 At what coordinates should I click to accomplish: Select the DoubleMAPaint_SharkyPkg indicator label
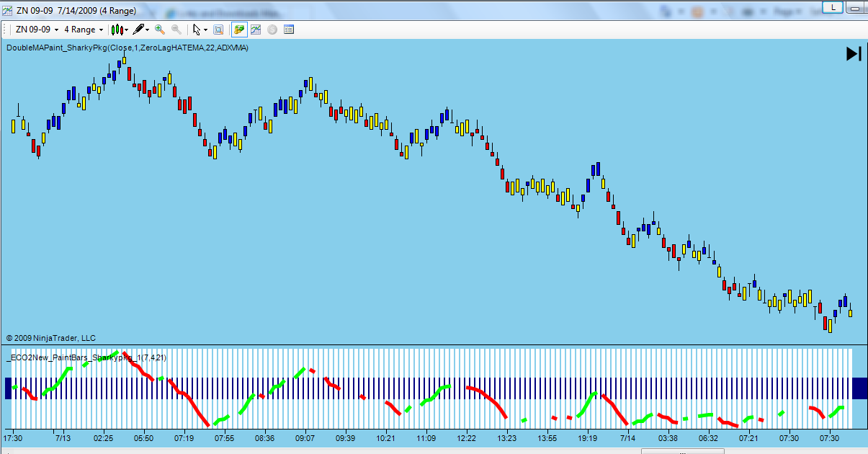(x=127, y=48)
